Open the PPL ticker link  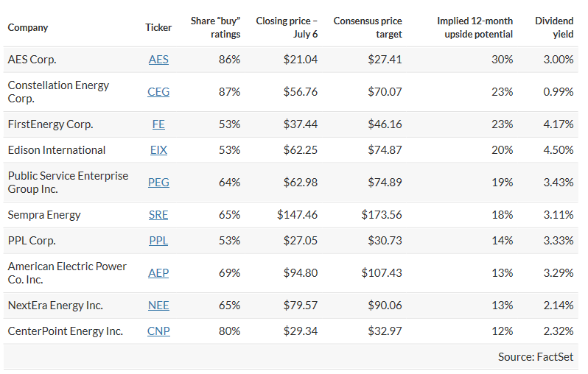(158, 241)
